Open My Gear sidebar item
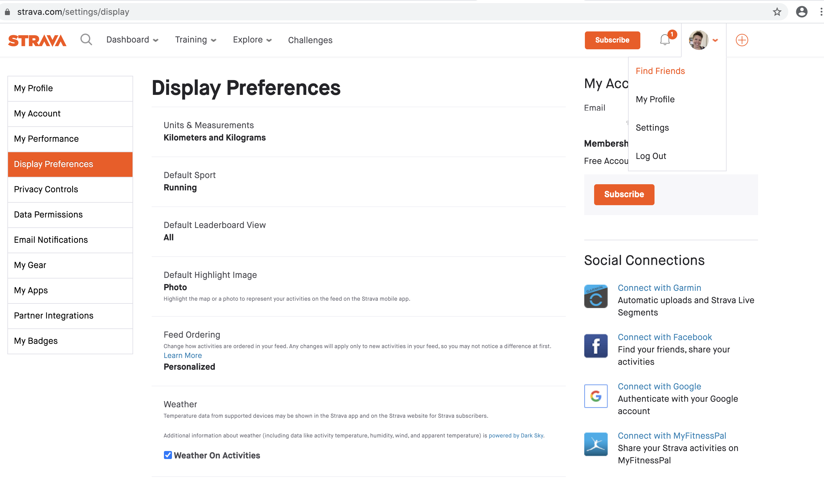This screenshot has width=824, height=504. (70, 265)
